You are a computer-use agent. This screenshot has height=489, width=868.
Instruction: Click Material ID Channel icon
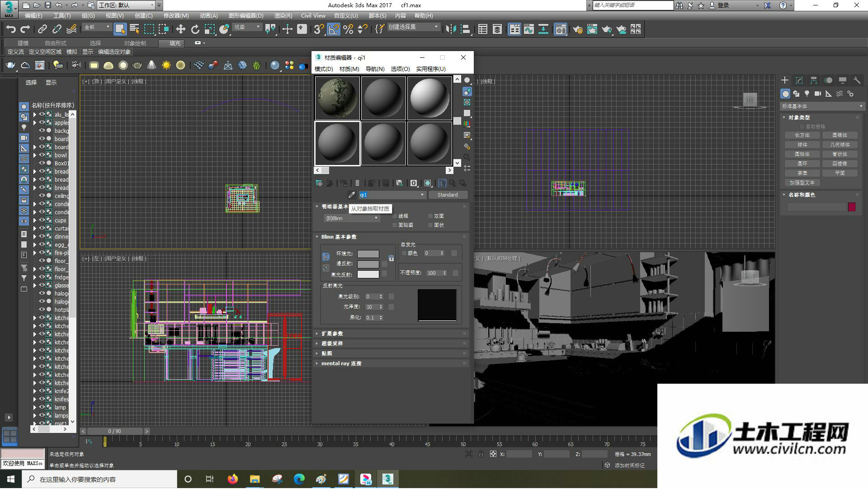point(414,183)
